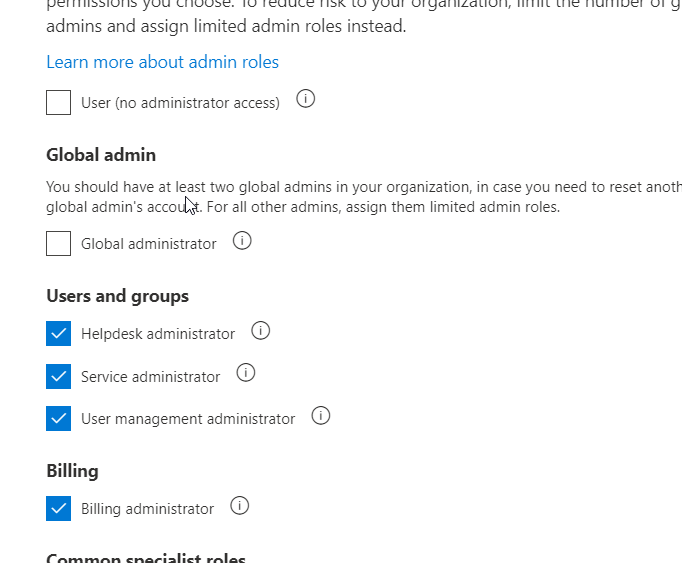Image resolution: width=682 pixels, height=563 pixels.
Task: Click the 'Billing administrator' label text
Action: point(147,509)
